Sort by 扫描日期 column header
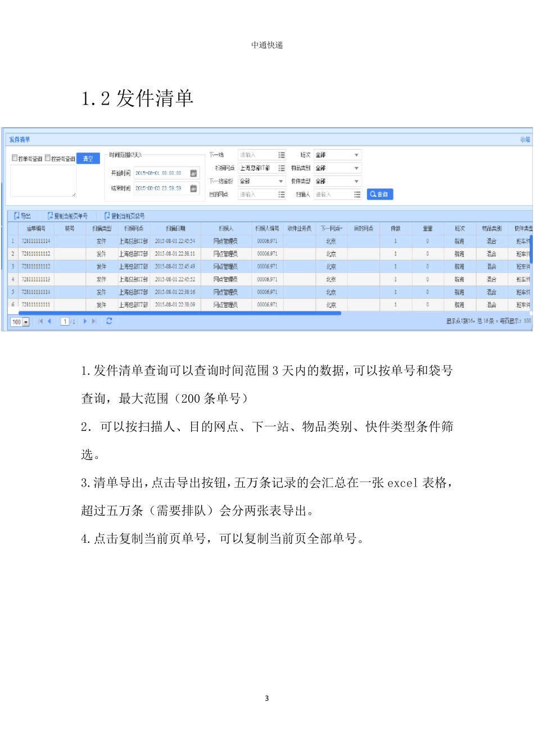Viewport: 534px width, 756px height. [x=175, y=228]
